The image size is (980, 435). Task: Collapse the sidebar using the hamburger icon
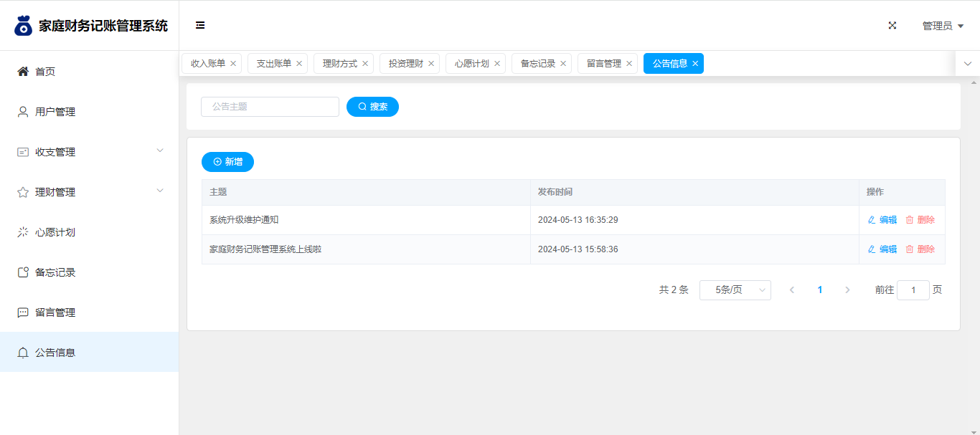pos(200,26)
